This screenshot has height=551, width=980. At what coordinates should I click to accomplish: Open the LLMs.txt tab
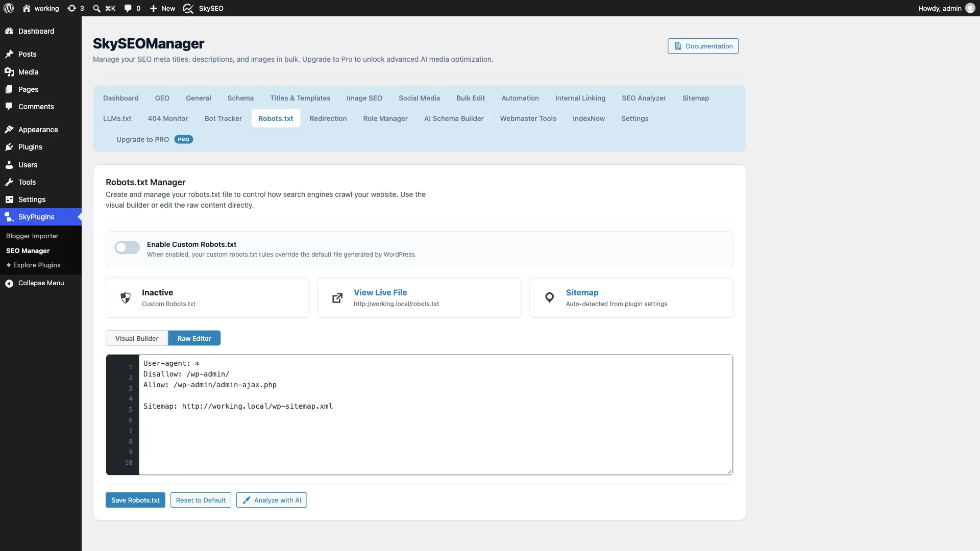[x=117, y=118]
